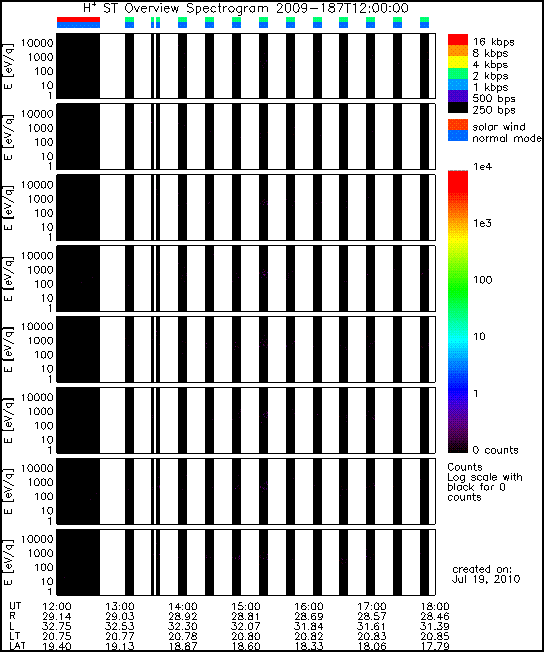Click the '12:00' UT tick label

[x=57, y=607]
